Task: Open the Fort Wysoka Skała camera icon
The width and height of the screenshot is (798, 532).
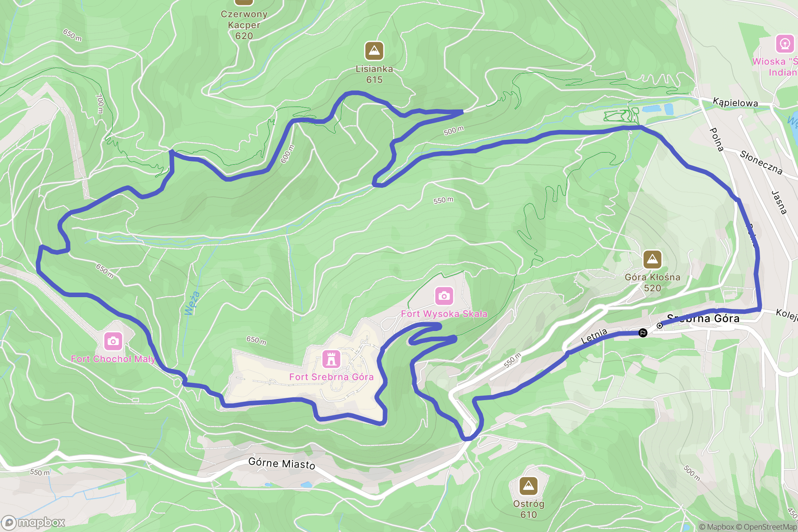Action: click(444, 296)
